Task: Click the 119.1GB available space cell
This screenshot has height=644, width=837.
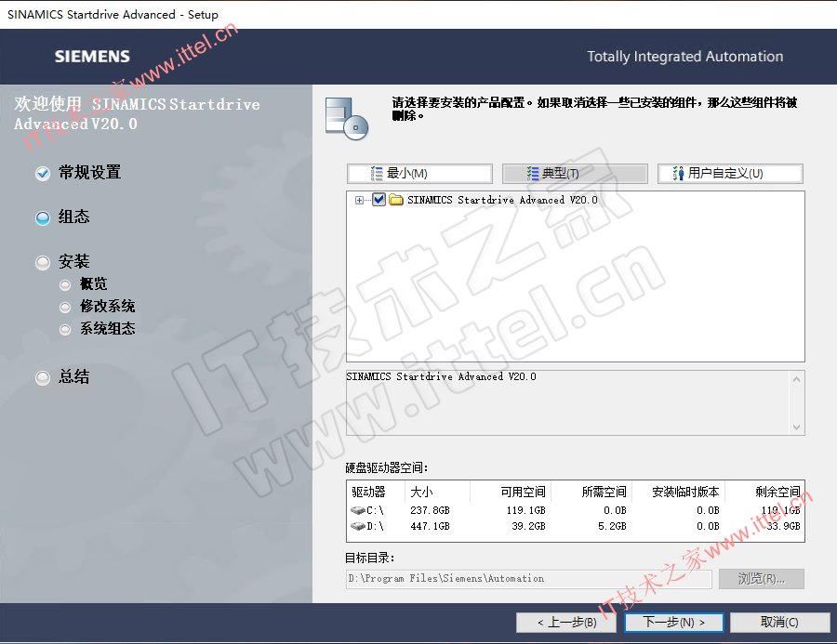Action: tap(526, 510)
